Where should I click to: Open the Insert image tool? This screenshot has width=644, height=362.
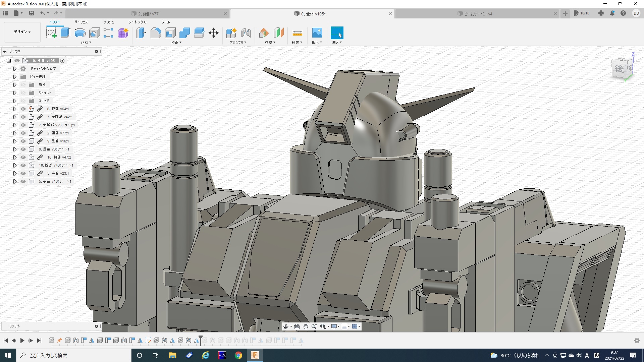(317, 33)
